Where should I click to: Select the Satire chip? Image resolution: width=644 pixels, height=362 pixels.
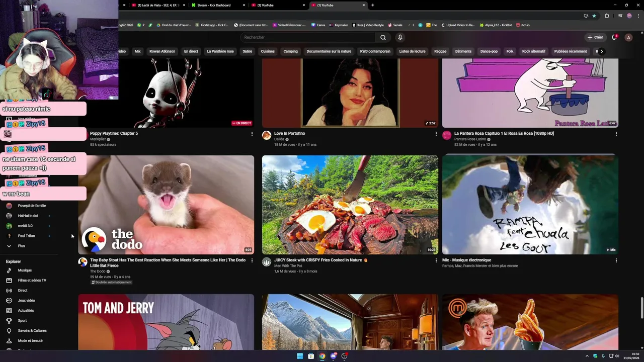click(x=247, y=51)
